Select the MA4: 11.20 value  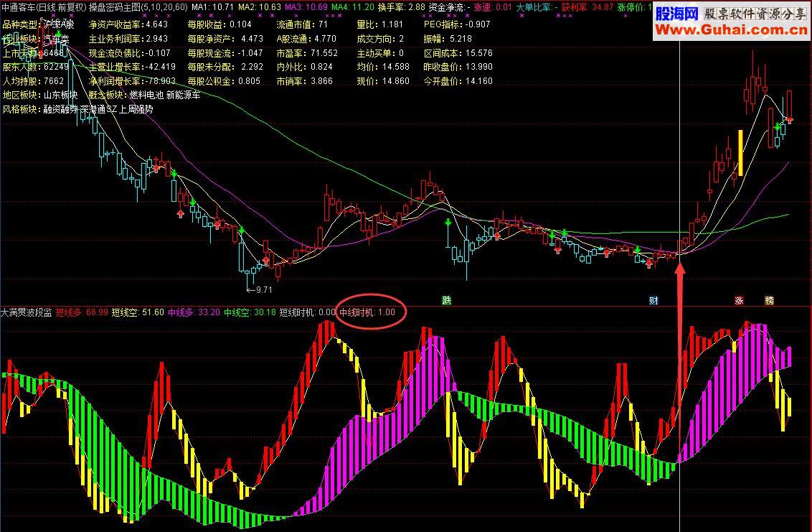coord(353,7)
